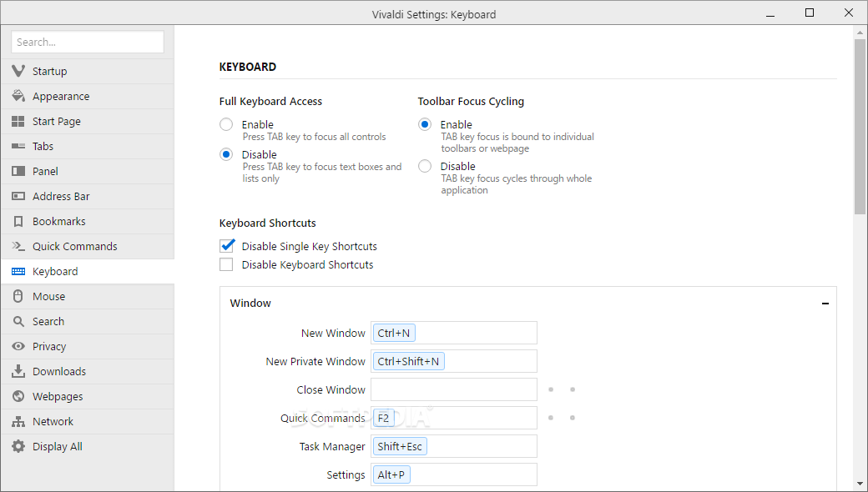Image resolution: width=868 pixels, height=492 pixels.
Task: Collapse the Window shortcuts section
Action: click(825, 304)
